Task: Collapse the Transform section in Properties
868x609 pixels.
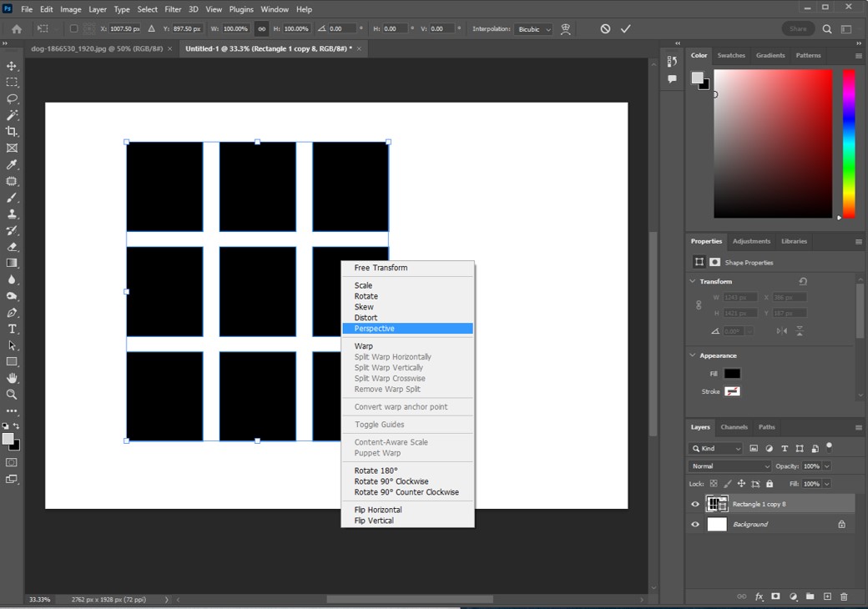Action: 693,281
